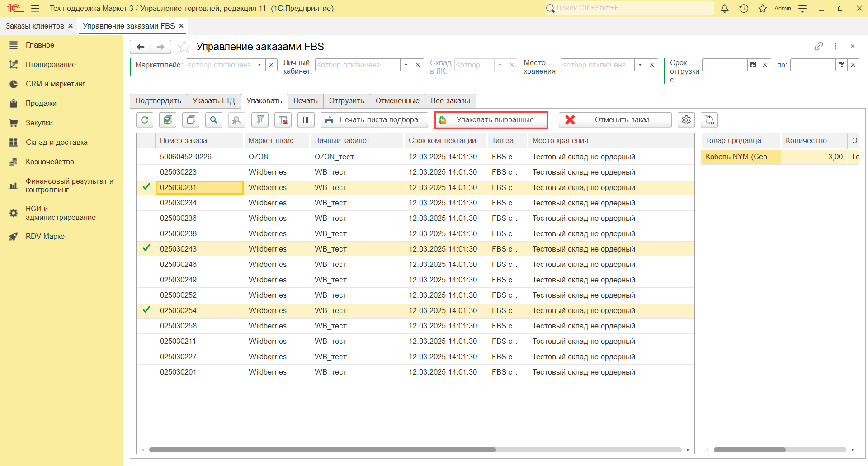Toggle check mark for order 025030231

(146, 187)
